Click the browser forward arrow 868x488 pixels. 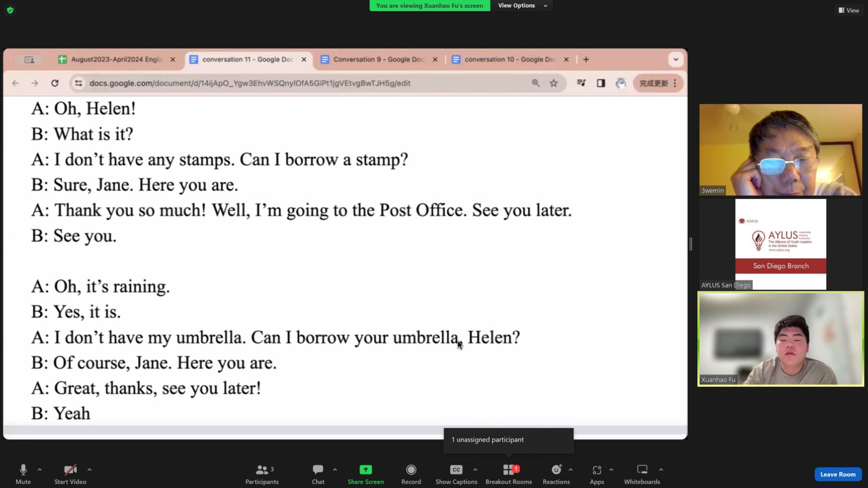(35, 83)
